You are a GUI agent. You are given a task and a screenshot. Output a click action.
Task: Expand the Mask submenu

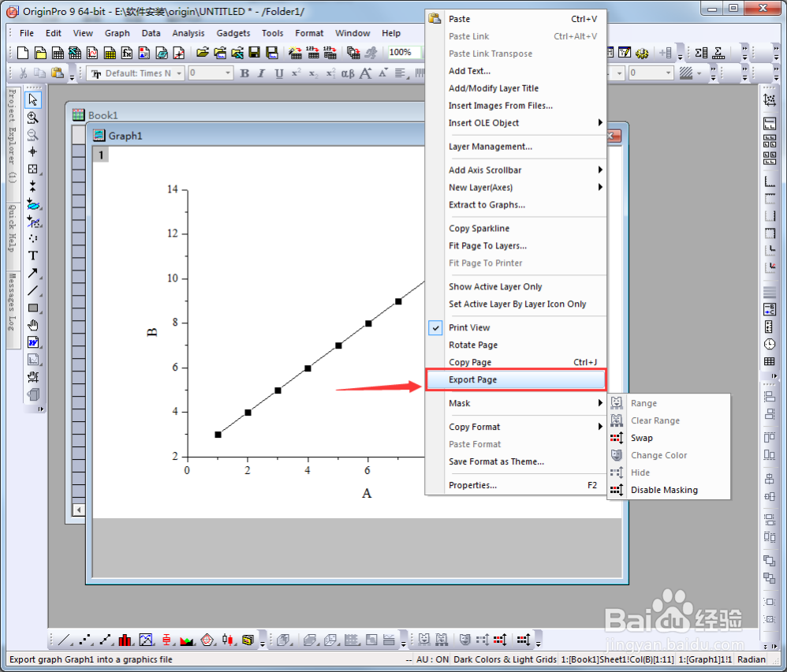click(x=516, y=403)
